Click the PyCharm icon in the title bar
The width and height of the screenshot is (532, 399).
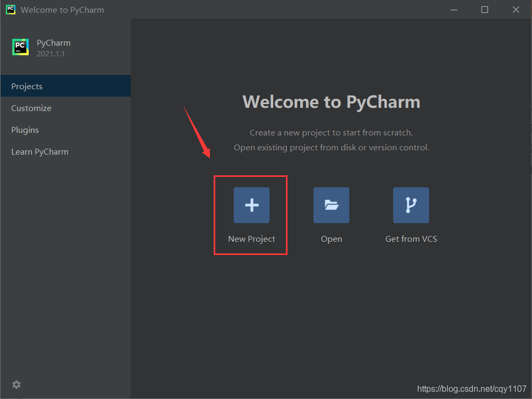pyautogui.click(x=11, y=10)
